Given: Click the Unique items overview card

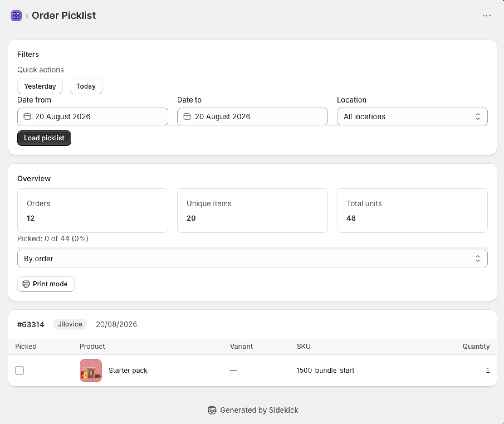Looking at the screenshot, I should pyautogui.click(x=253, y=211).
